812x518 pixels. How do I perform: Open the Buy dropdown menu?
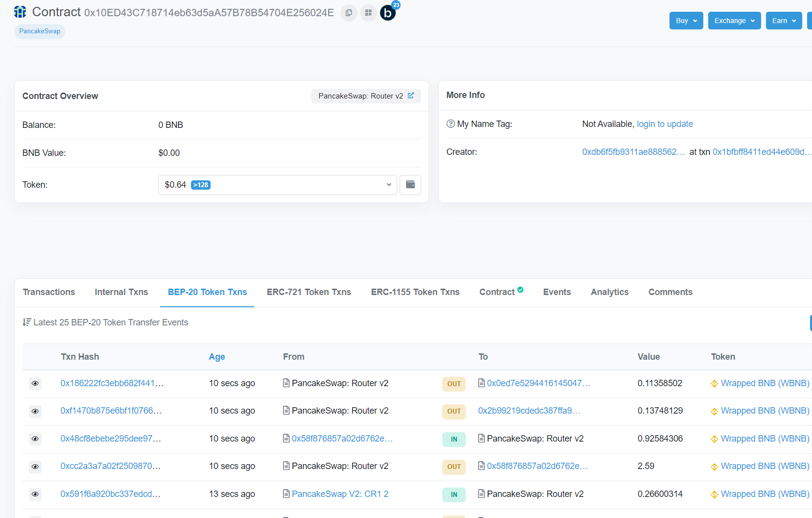point(686,21)
